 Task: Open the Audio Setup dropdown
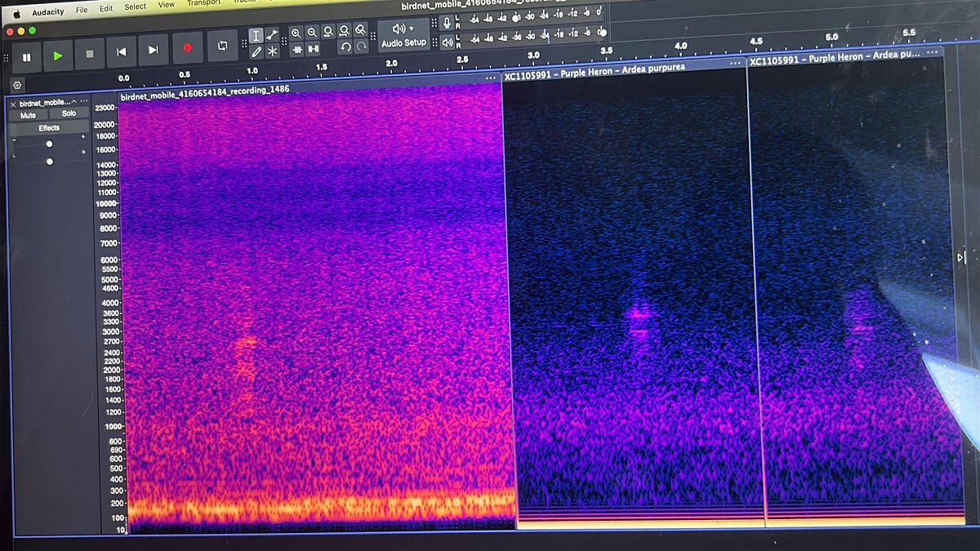404,35
